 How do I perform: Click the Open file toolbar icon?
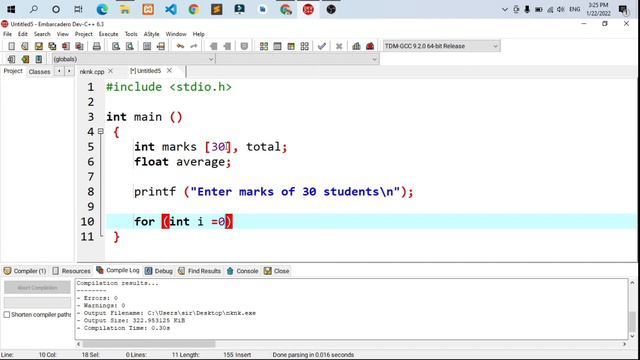click(25, 46)
